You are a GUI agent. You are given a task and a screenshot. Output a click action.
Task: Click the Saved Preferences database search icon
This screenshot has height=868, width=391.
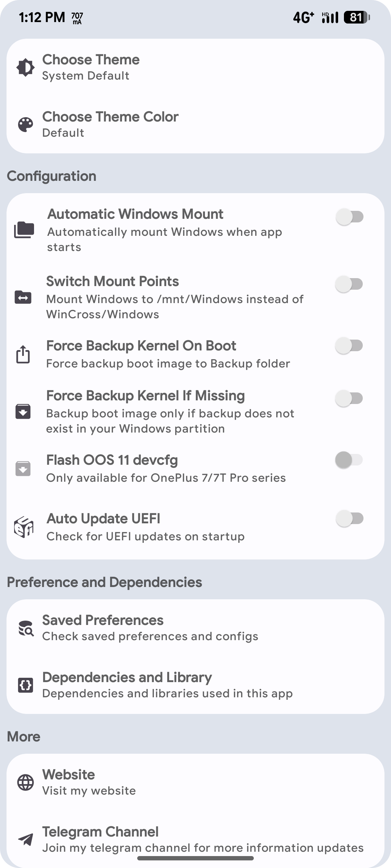[25, 627]
